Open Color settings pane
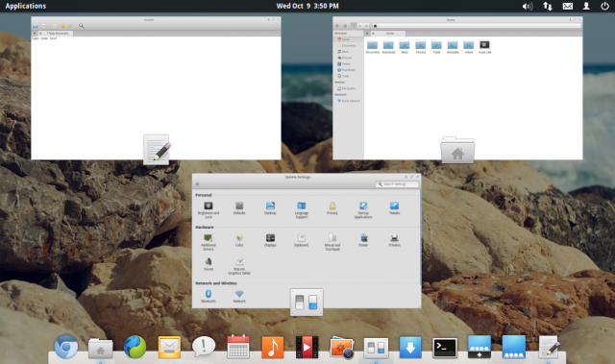Screen dimensions: 615x364 tap(239, 240)
